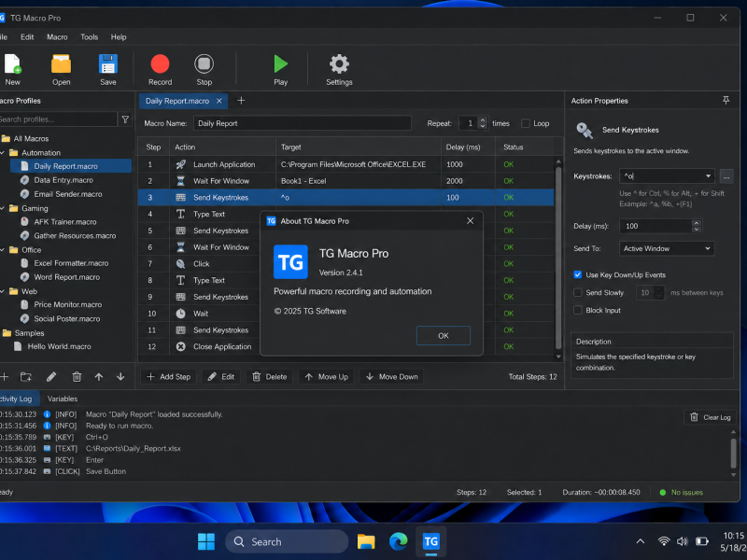The image size is (747, 560).
Task: Enable the Block Input checkbox
Action: 577,310
